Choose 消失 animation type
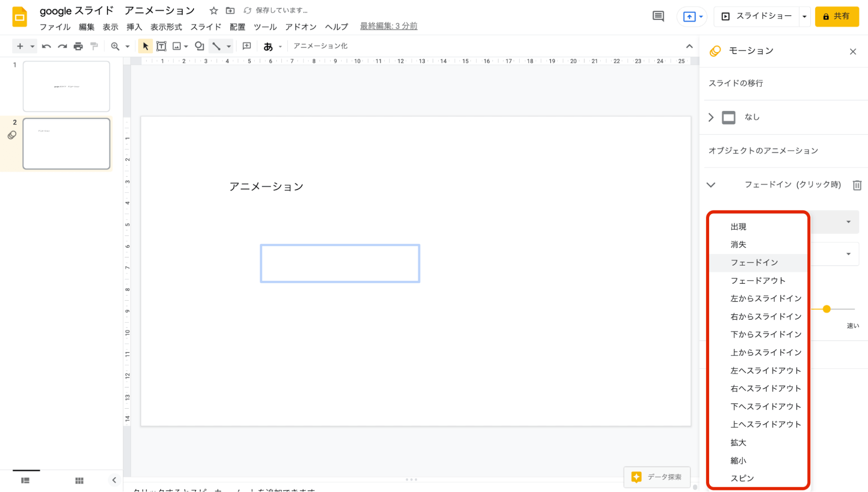Screen dimensions: 868x492 [x=758, y=245]
